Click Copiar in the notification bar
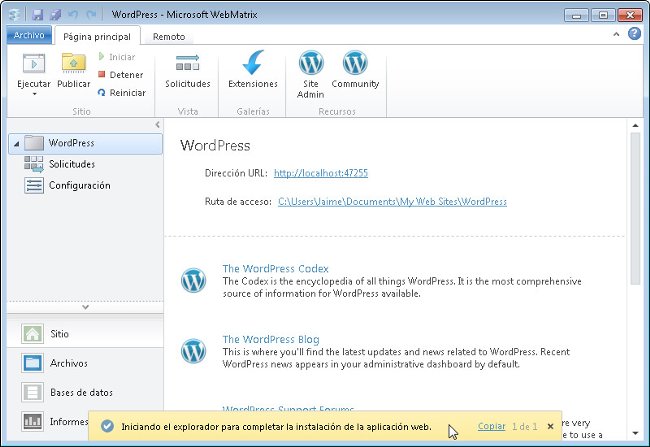The image size is (650, 447). coord(491,426)
